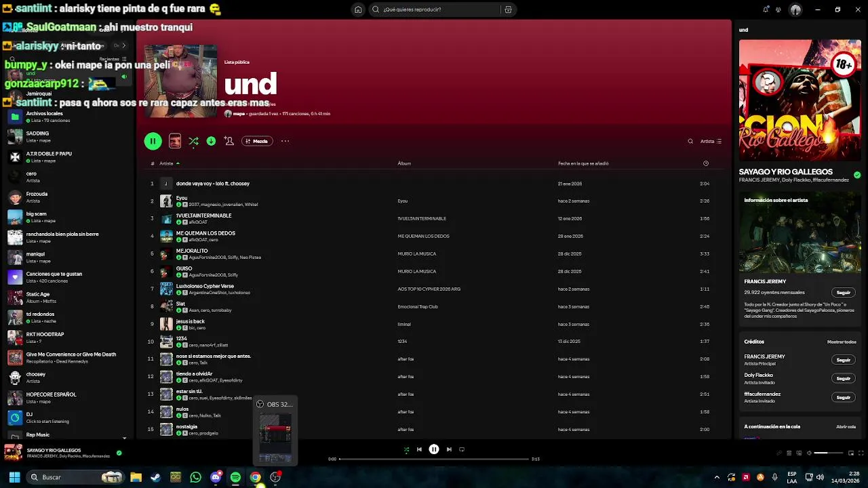This screenshot has height=488, width=868.
Task: Toggle shuffle in bottom player bar
Action: [406, 449]
